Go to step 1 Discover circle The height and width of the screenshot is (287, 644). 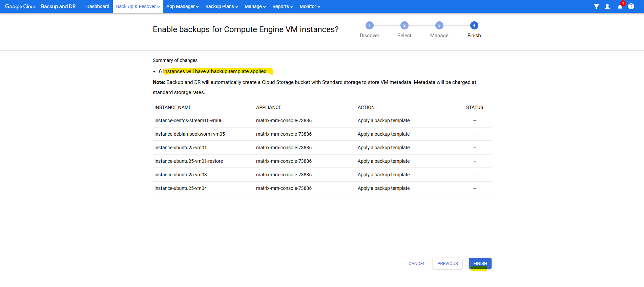click(369, 25)
